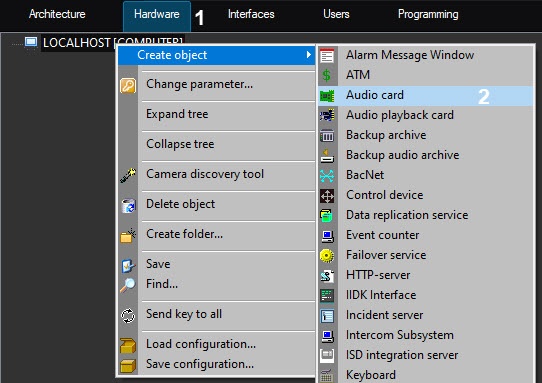Open the Interfaces tab
This screenshot has height=383, width=542.
pyautogui.click(x=251, y=14)
